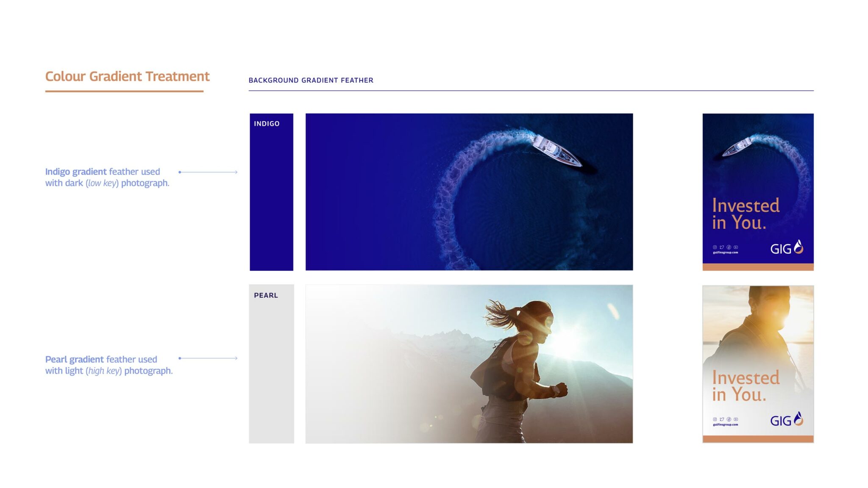Click the Colour Gradient Treatment heading
The height and width of the screenshot is (488, 868).
[x=127, y=76]
